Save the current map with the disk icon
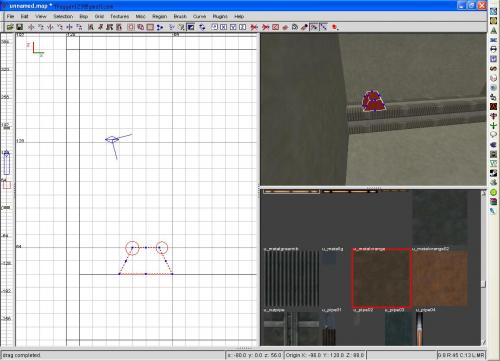 click(19, 27)
